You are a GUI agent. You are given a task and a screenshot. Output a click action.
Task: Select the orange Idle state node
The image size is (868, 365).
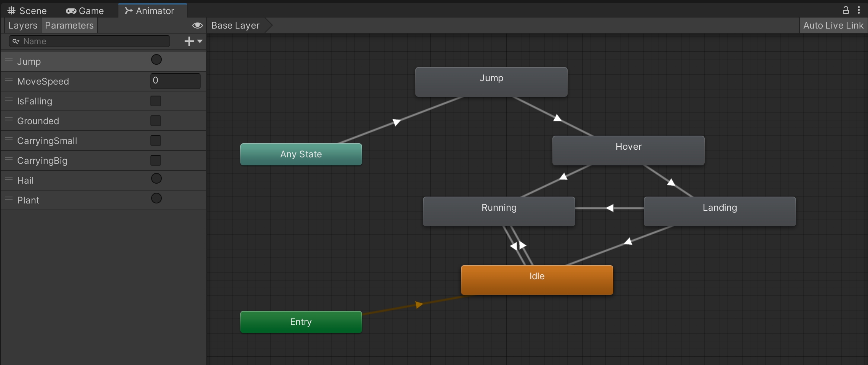[537, 280]
